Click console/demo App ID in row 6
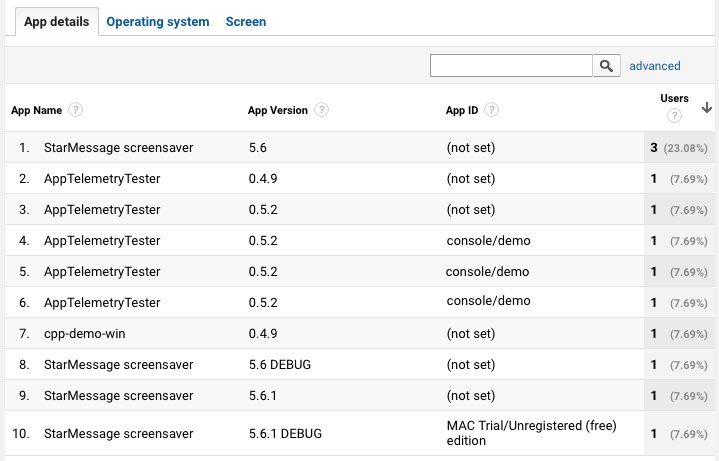719x461 pixels. 488,300
